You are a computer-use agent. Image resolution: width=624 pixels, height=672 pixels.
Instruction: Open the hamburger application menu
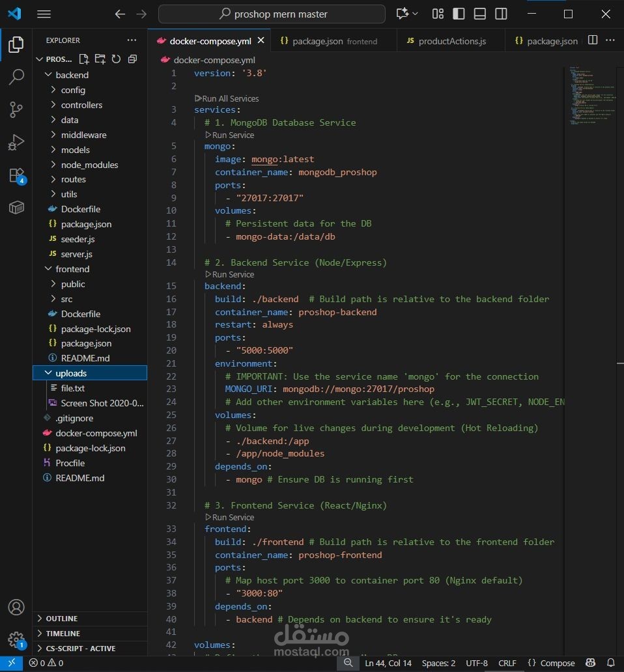click(x=44, y=14)
